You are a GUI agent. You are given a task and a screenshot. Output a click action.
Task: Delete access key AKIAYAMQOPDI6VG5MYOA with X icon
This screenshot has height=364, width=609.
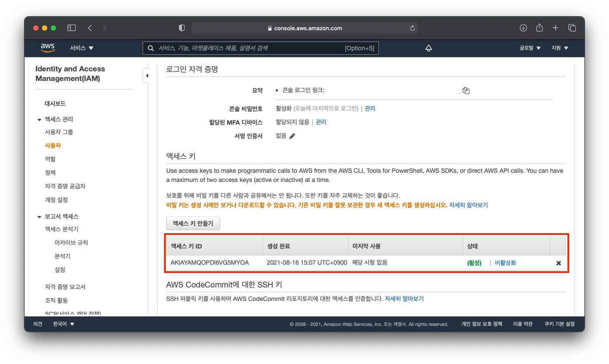[x=558, y=263]
